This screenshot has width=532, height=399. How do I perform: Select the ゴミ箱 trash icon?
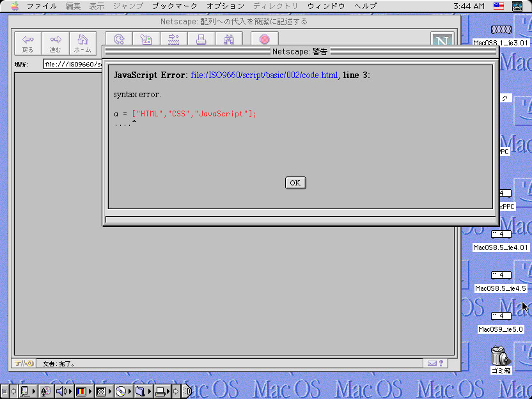click(501, 356)
